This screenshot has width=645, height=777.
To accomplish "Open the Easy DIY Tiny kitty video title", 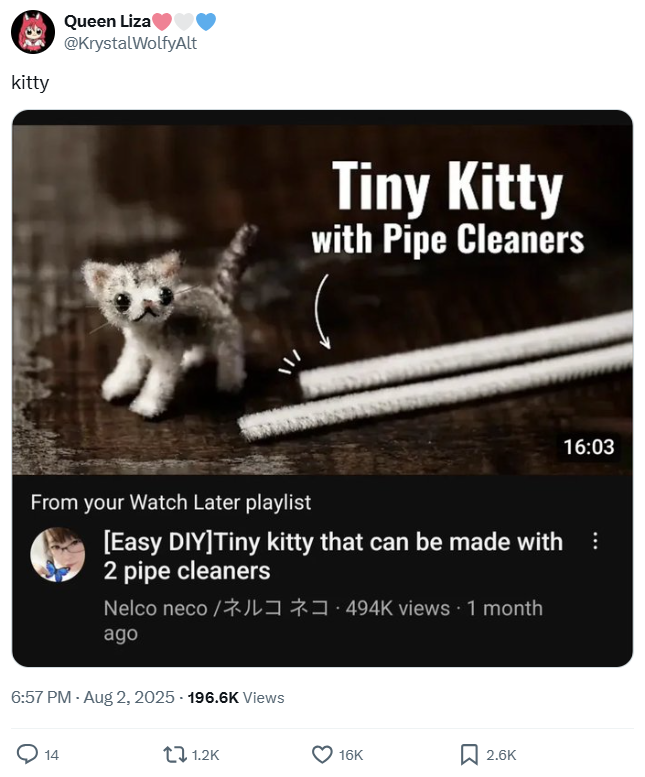I will tap(332, 556).
